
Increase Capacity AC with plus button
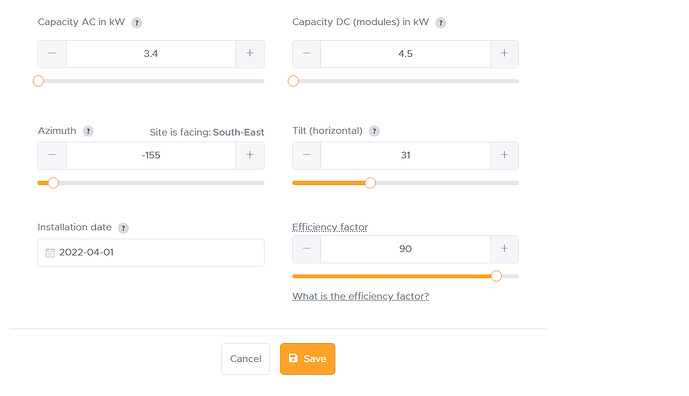[250, 54]
